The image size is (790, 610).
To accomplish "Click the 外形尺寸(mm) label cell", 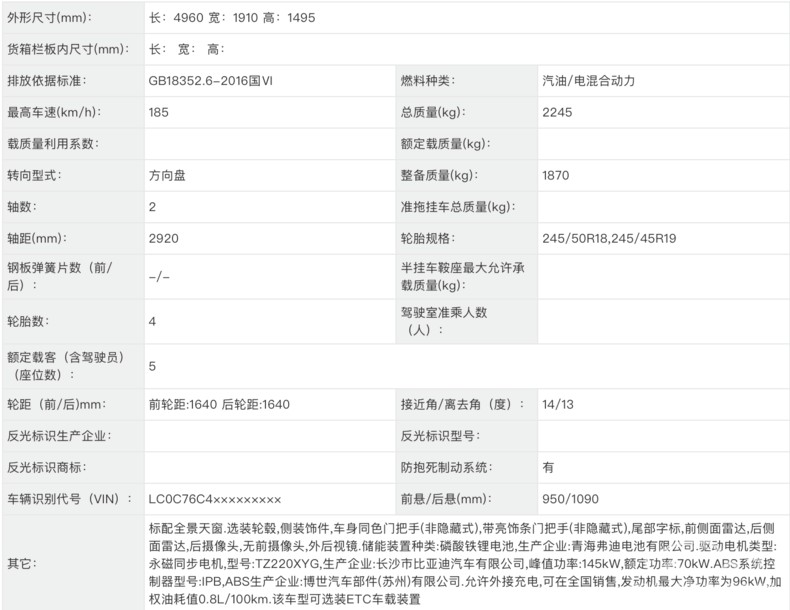I will click(x=73, y=18).
